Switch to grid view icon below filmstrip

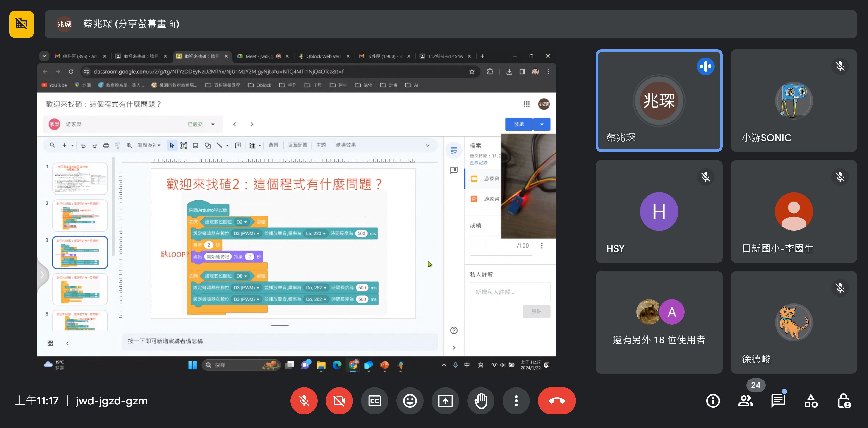coord(50,343)
